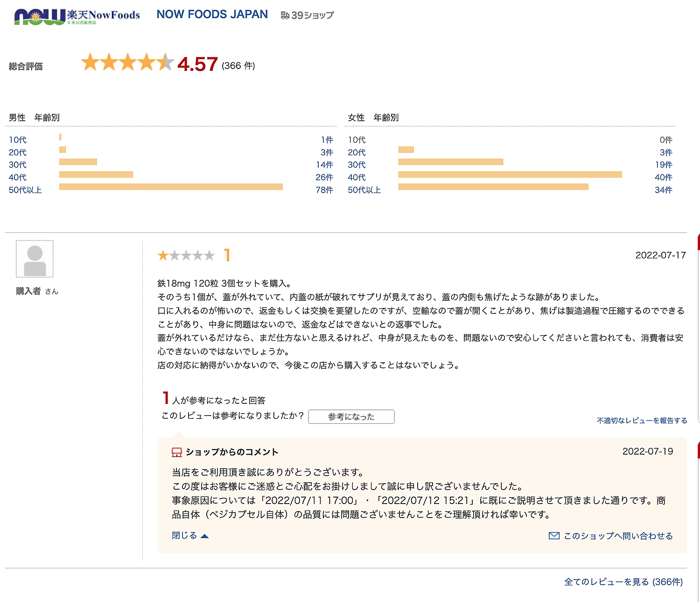The image size is (700, 602).
Task: Click female 40代 count 40件
Action: point(664,177)
